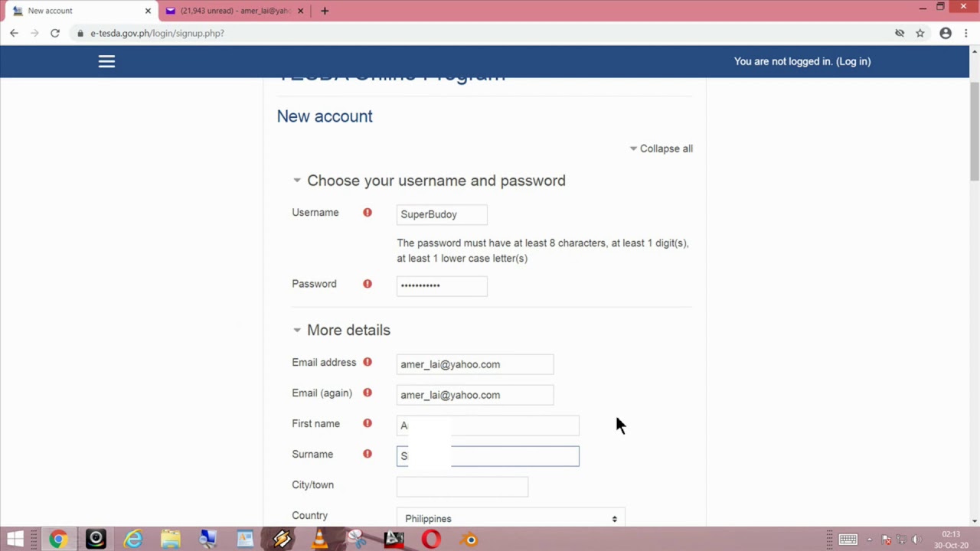Open the on-screen keyboard tray icon
This screenshot has height=551, width=980.
[848, 539]
